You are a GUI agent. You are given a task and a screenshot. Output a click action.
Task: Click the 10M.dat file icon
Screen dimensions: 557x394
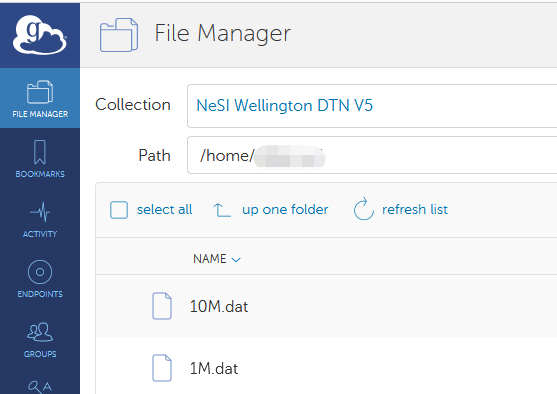click(162, 306)
